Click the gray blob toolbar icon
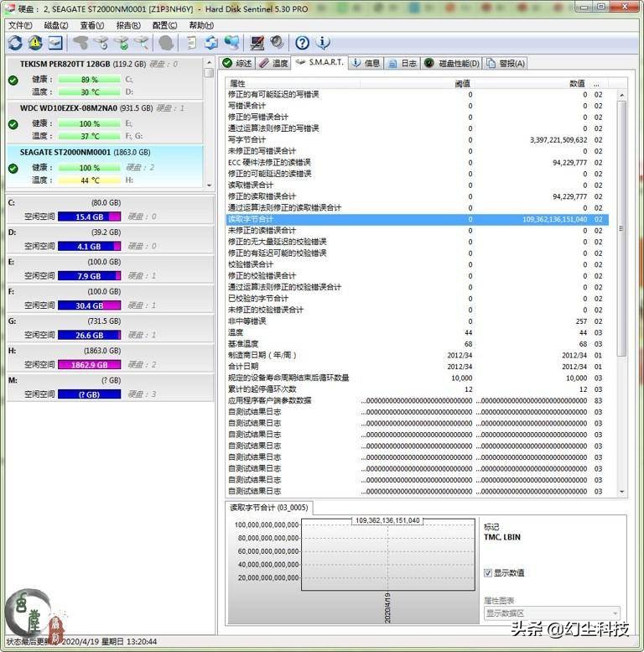 tap(166, 43)
